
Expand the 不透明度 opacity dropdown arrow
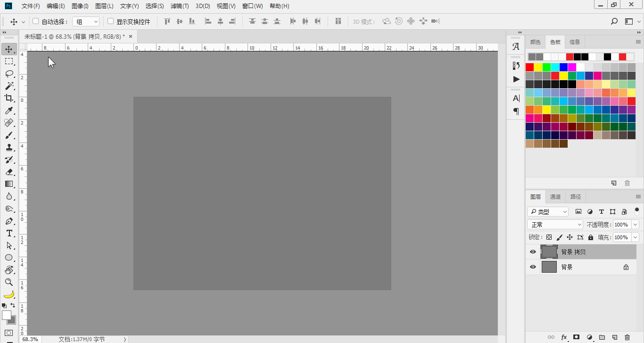pos(635,225)
